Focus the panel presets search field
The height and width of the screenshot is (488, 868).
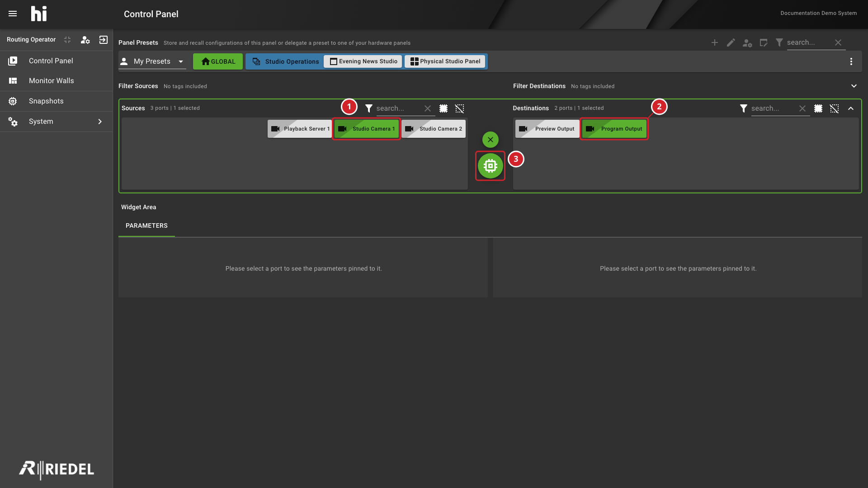(808, 42)
